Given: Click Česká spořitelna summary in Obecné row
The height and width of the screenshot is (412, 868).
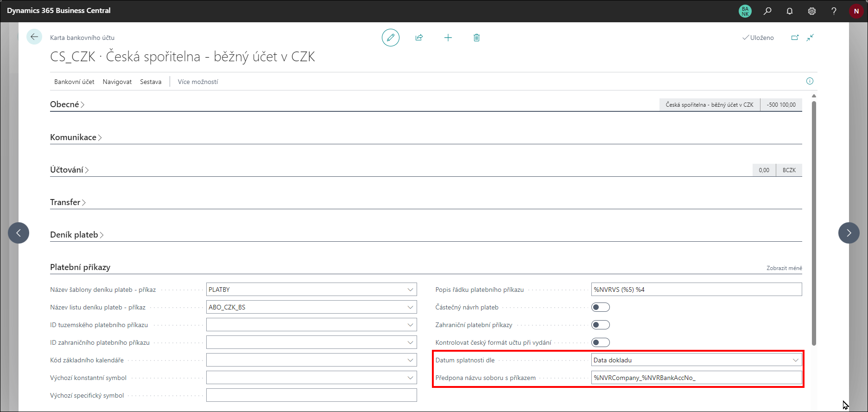Looking at the screenshot, I should pyautogui.click(x=710, y=105).
